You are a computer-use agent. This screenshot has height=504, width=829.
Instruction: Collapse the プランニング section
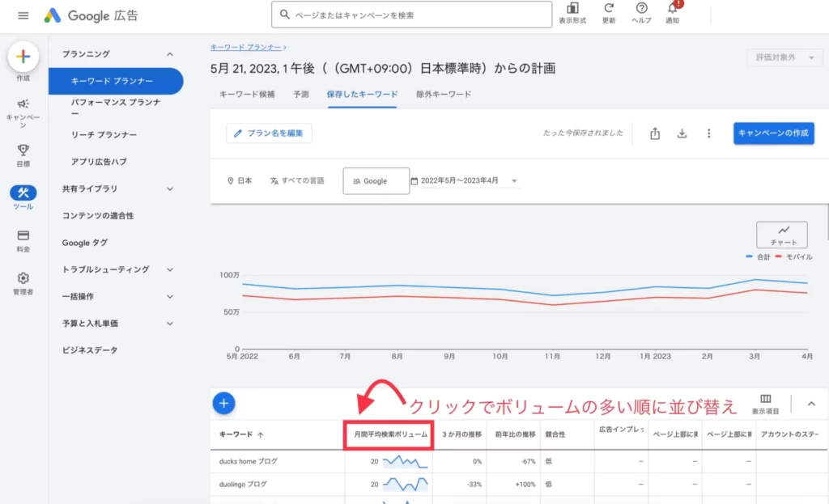tap(170, 54)
